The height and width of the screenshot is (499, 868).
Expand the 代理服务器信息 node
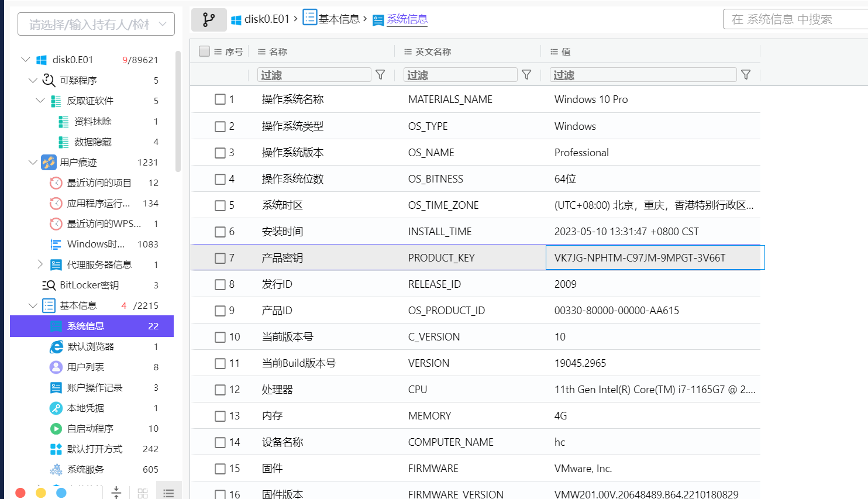click(40, 264)
